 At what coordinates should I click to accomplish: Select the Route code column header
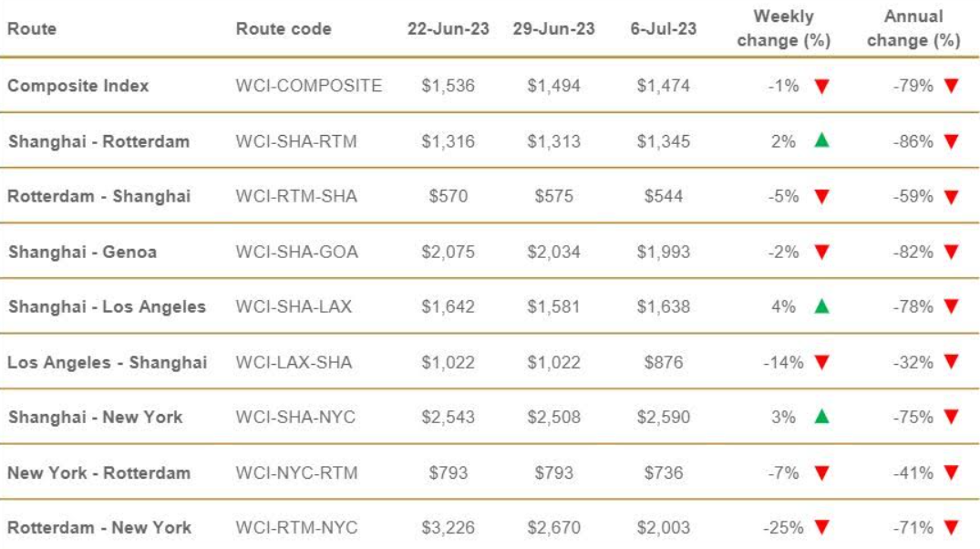tap(284, 29)
